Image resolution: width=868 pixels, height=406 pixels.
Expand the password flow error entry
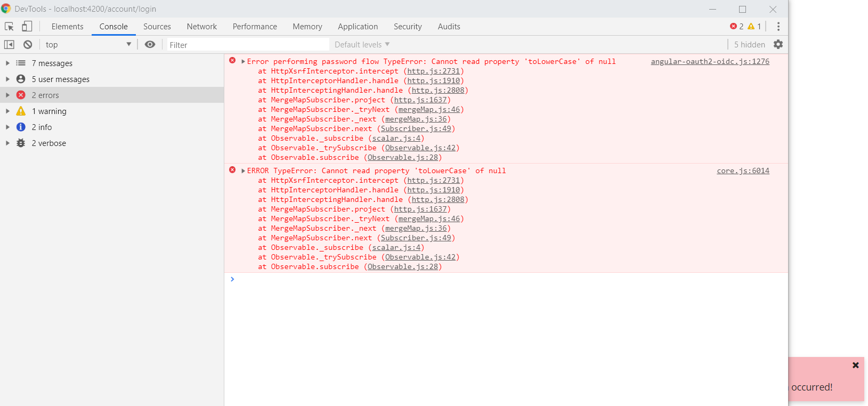tap(244, 62)
